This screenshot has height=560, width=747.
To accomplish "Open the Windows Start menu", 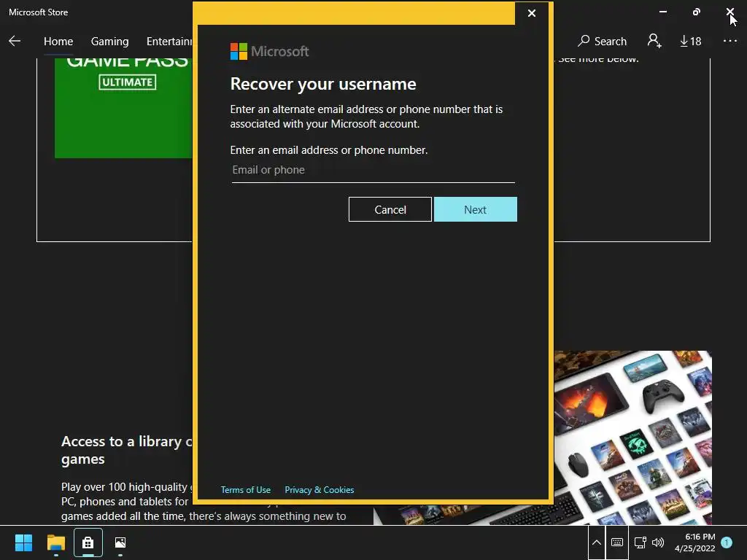I will pos(23,542).
